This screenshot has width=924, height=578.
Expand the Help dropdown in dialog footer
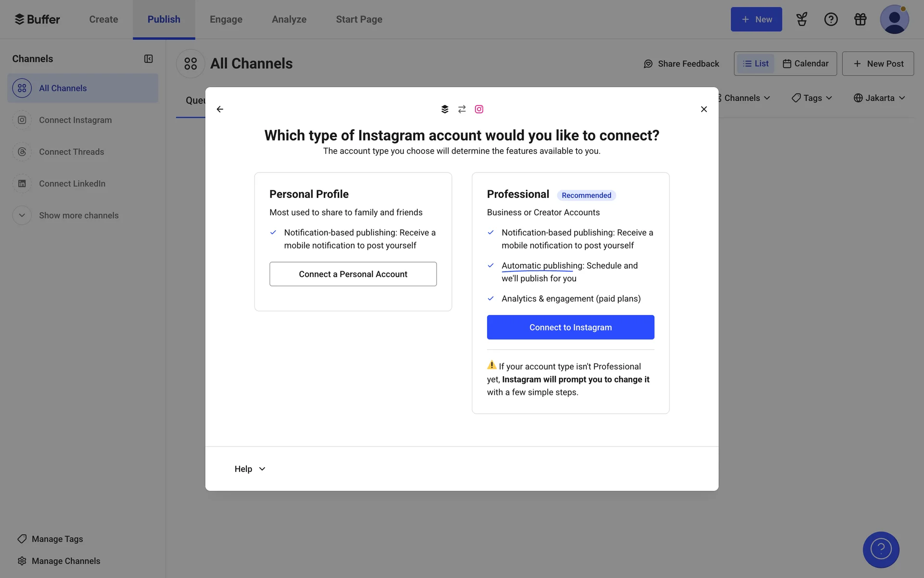[x=250, y=469]
